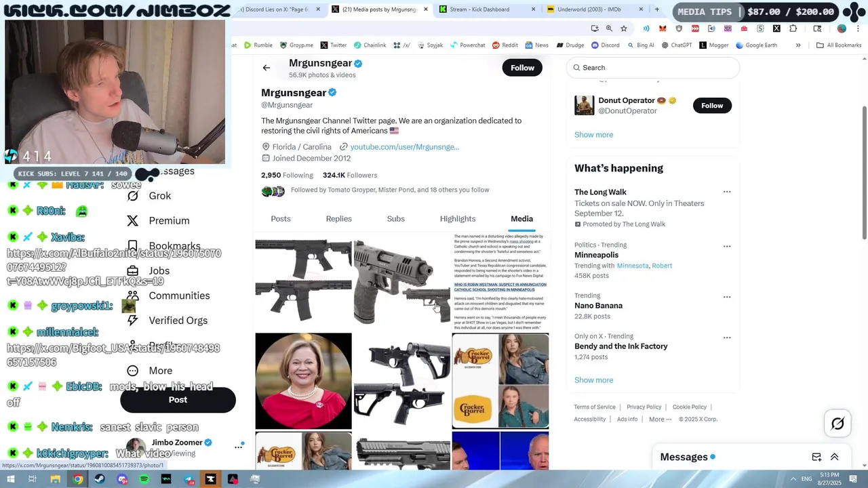
Task: Open the news article screenshot thumbnail
Action: [500, 282]
